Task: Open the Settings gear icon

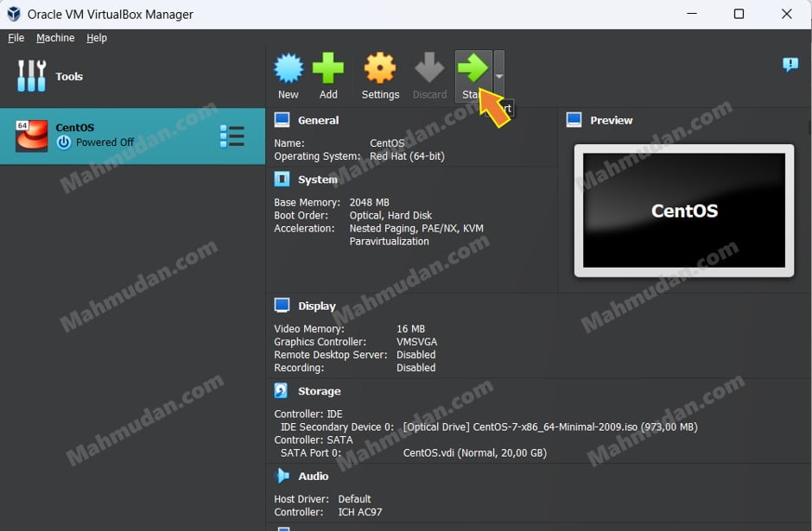Action: pyautogui.click(x=380, y=68)
